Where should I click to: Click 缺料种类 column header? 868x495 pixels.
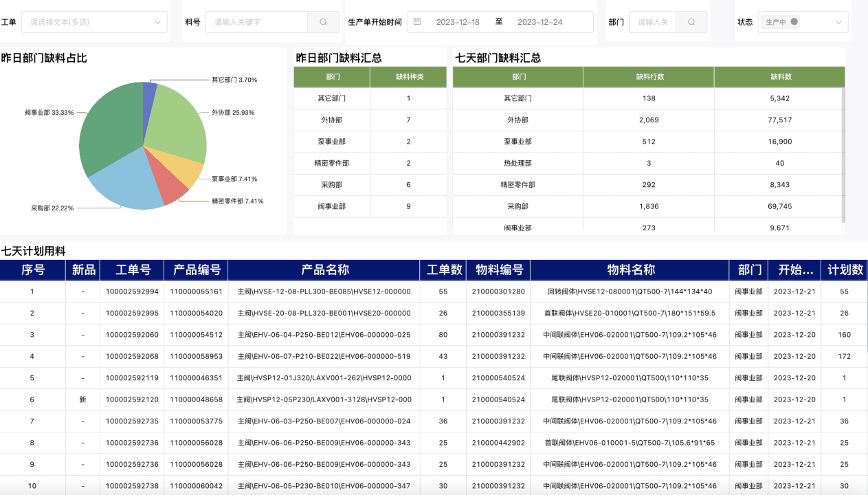(408, 77)
